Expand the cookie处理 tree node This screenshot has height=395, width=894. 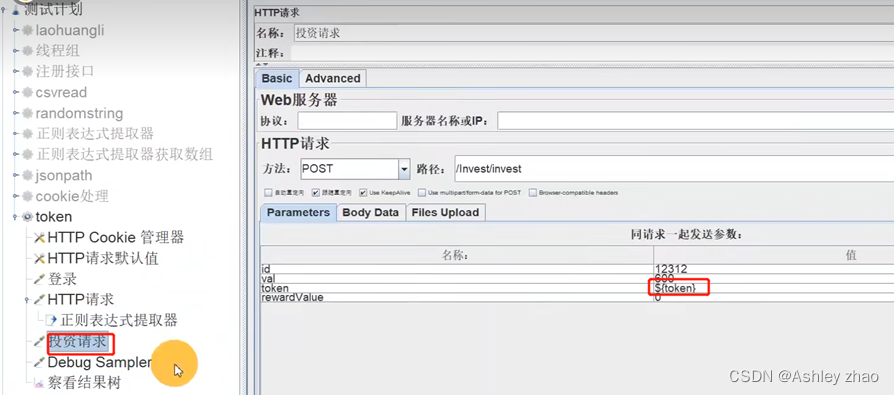coord(15,197)
